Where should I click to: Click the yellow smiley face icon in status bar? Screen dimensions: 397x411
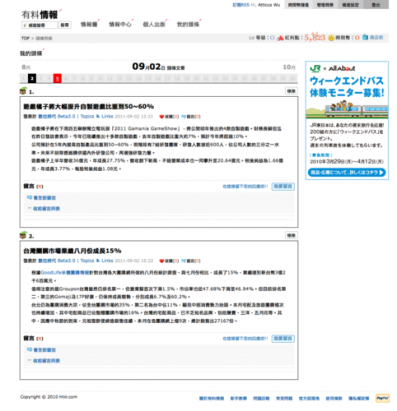tap(331, 38)
